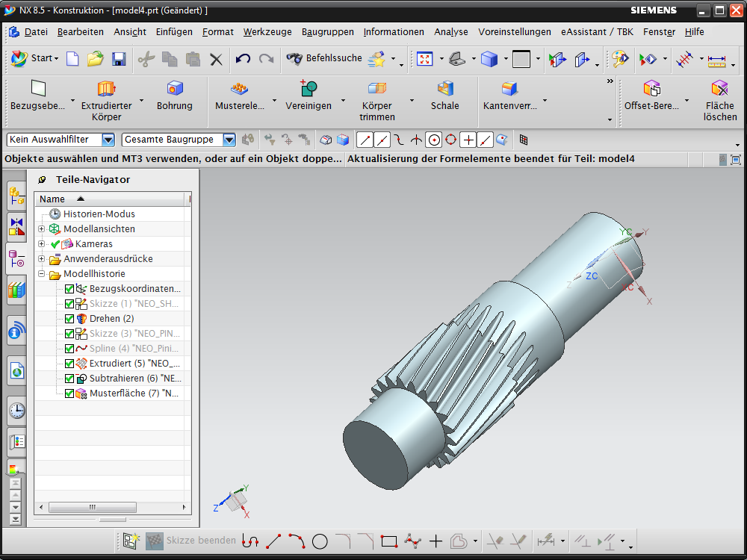Click the Start button
Viewport: 747px width, 560px height.
pyautogui.click(x=34, y=58)
